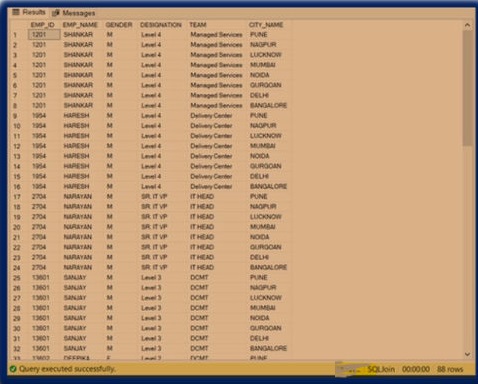Select NARAYAN name cell in row 18
Image resolution: width=478 pixels, height=384 pixels.
point(78,207)
